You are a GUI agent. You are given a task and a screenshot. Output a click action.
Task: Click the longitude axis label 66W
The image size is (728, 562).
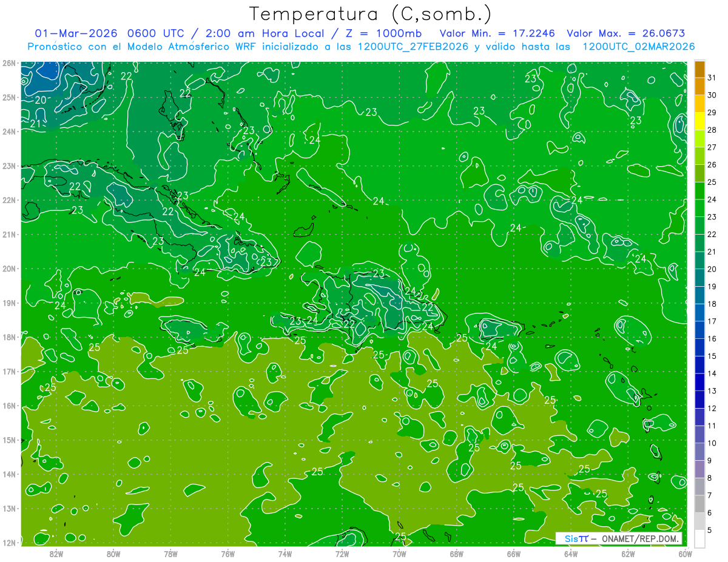[513, 554]
